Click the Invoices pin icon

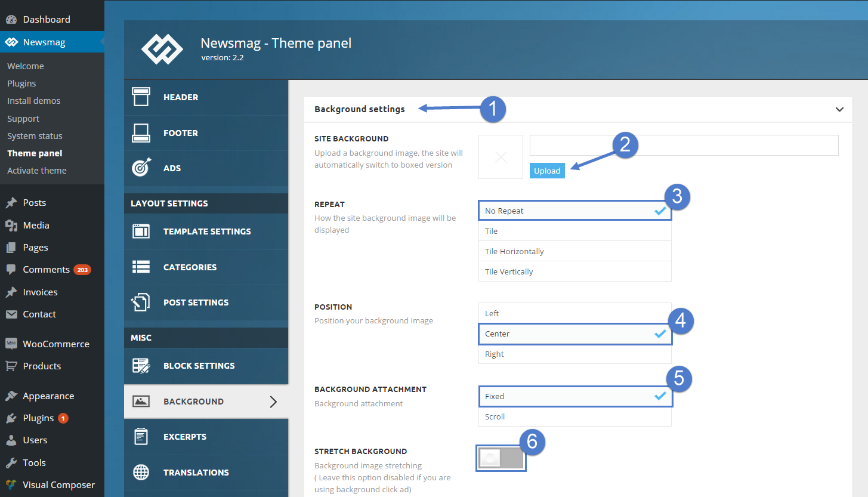click(x=11, y=292)
